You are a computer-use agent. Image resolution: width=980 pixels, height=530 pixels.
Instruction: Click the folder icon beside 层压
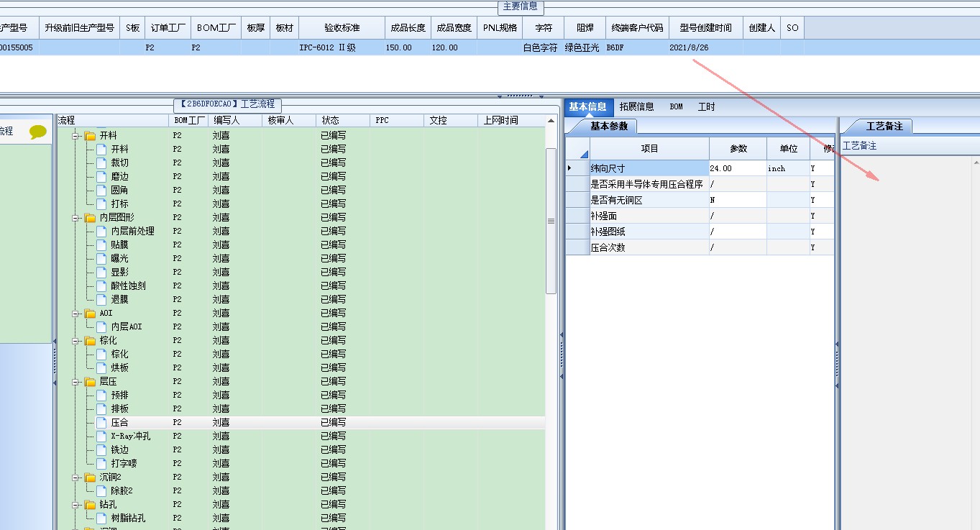(90, 381)
